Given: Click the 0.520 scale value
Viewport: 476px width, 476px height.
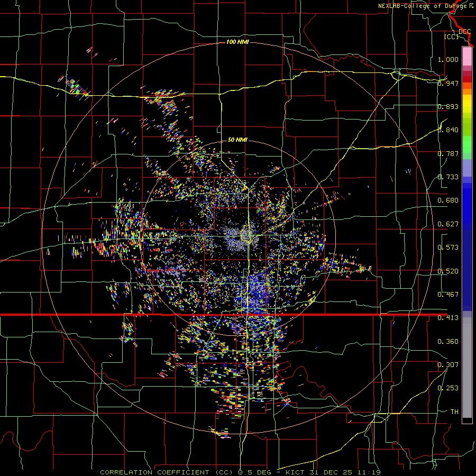Looking at the screenshot, I should click(x=448, y=271).
